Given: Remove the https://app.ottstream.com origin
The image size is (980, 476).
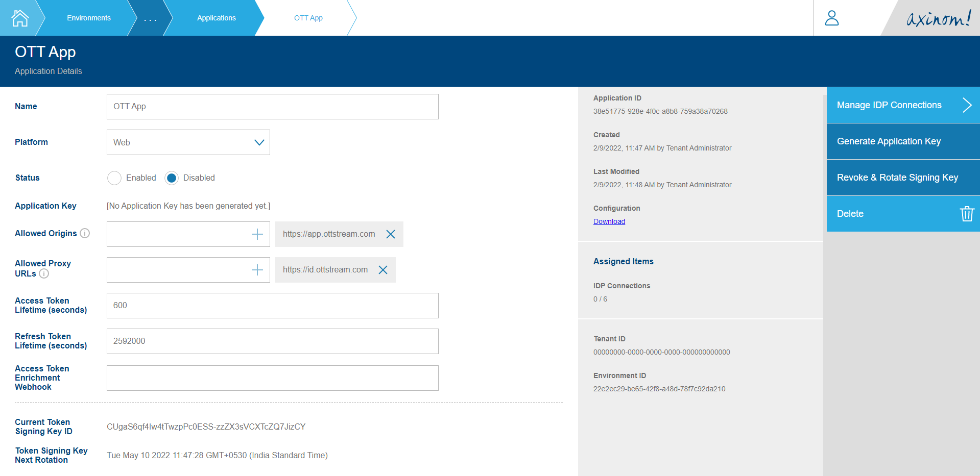Looking at the screenshot, I should tap(391, 234).
